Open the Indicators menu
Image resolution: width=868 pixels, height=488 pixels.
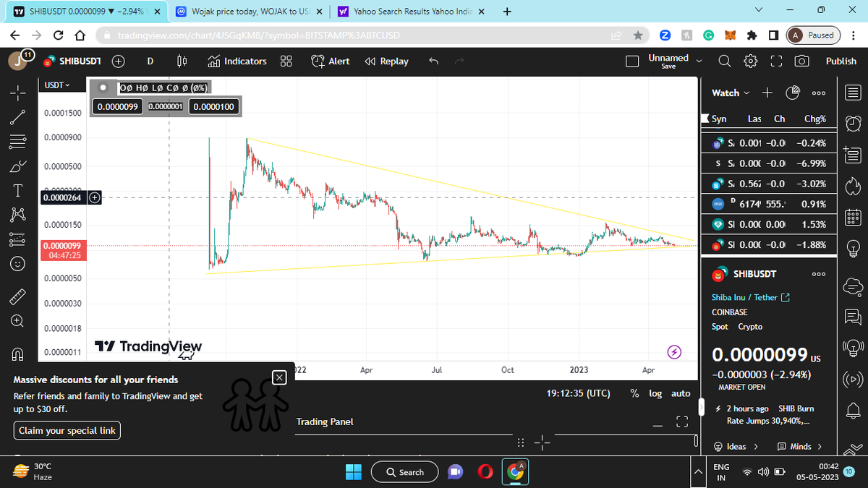[x=237, y=61]
